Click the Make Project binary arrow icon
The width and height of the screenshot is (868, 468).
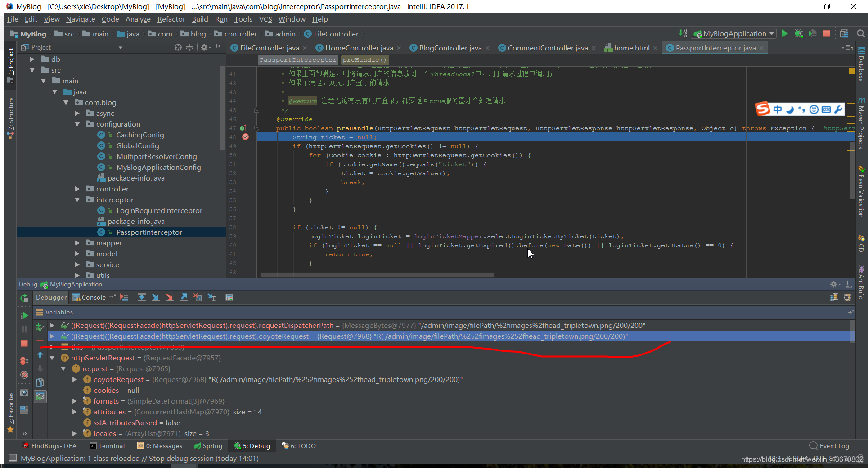coord(683,34)
